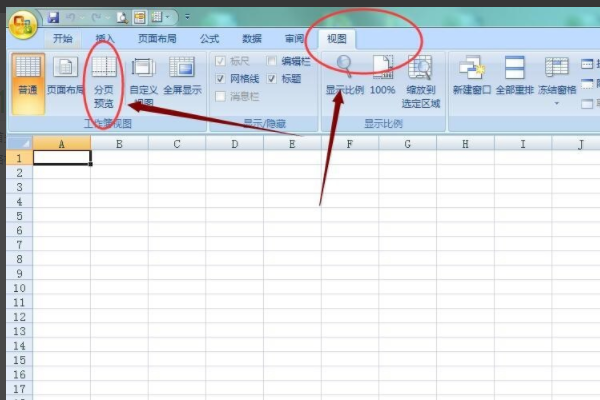Select column H header
The width and height of the screenshot is (600, 400).
click(x=465, y=144)
